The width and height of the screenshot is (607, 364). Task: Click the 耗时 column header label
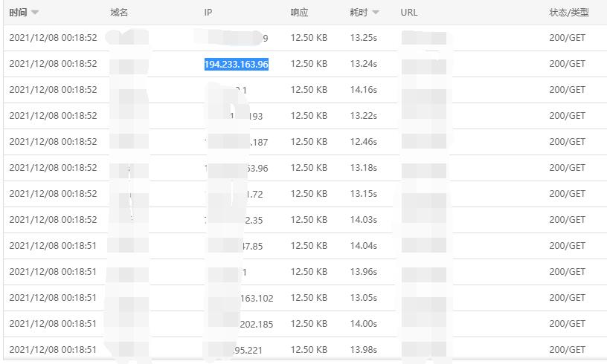click(x=359, y=13)
